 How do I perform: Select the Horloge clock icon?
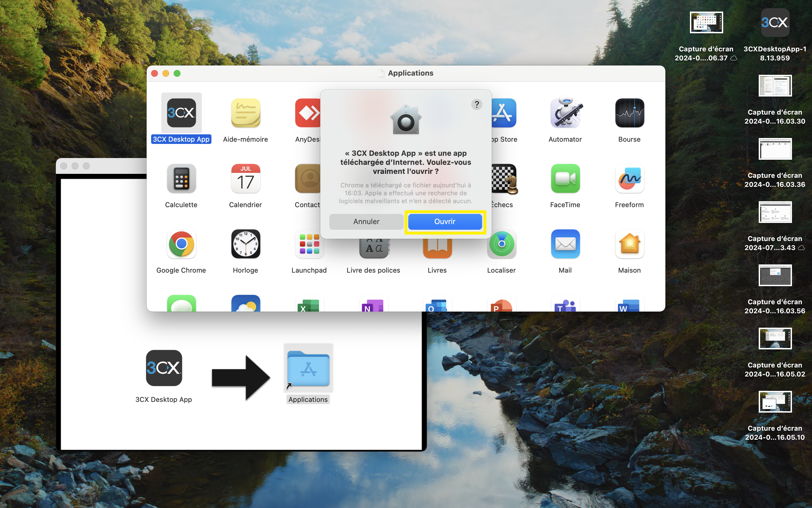coord(246,244)
